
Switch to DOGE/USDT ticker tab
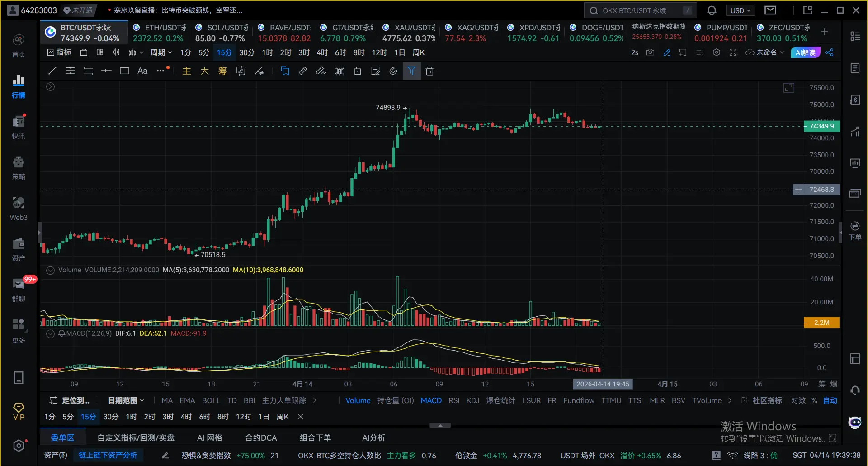click(x=596, y=33)
